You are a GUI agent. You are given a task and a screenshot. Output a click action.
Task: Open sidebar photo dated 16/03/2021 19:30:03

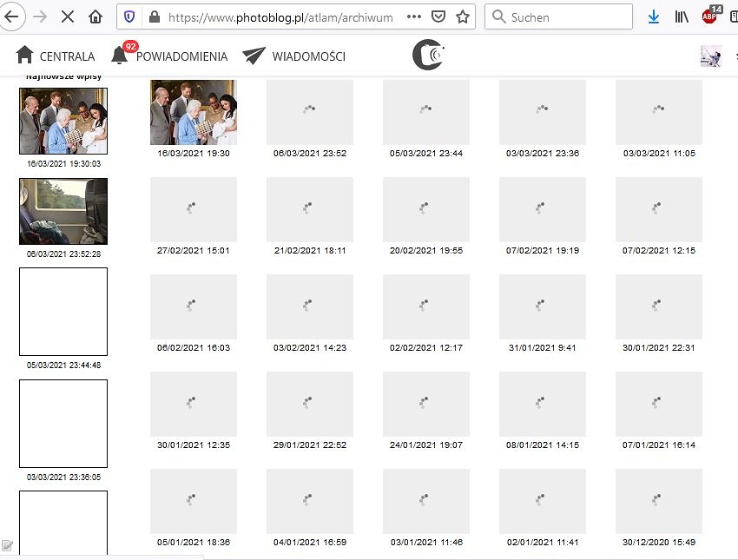click(63, 121)
